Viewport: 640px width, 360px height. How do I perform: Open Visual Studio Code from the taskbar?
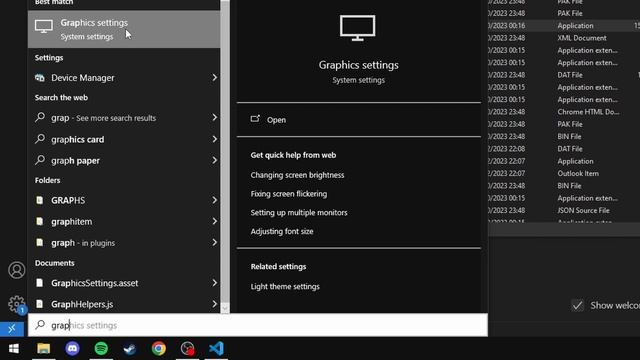click(216, 348)
